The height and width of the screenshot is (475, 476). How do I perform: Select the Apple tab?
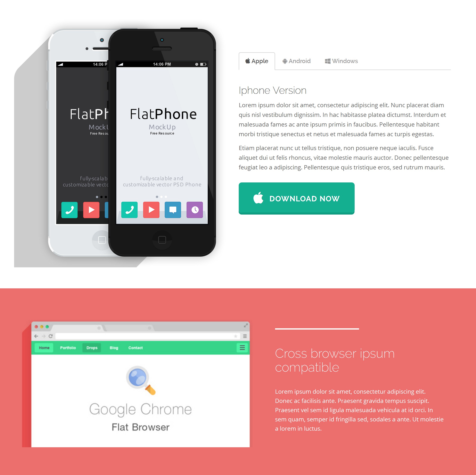tap(257, 61)
